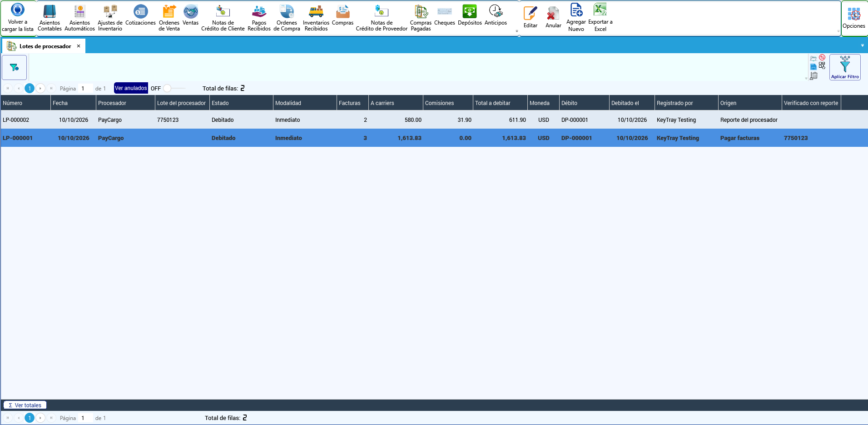Expand the main toolbar overflow arrow

point(517,31)
